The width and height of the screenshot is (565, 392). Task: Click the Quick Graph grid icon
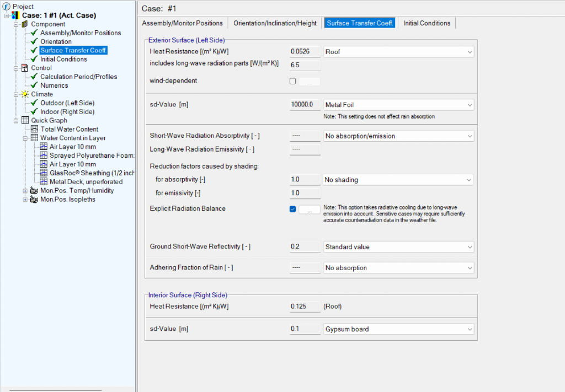point(25,120)
